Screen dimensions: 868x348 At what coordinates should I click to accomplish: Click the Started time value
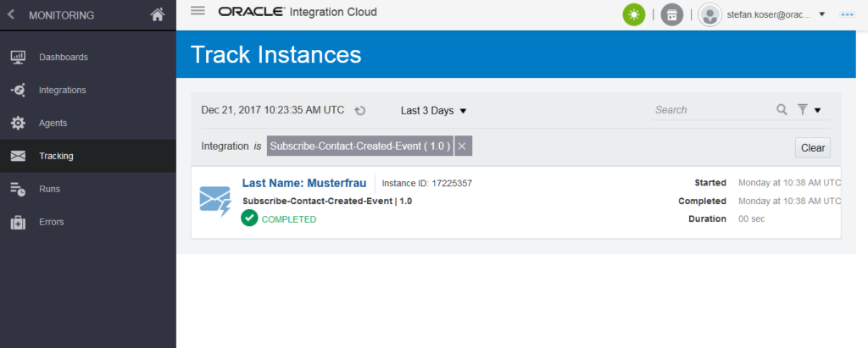tap(790, 183)
